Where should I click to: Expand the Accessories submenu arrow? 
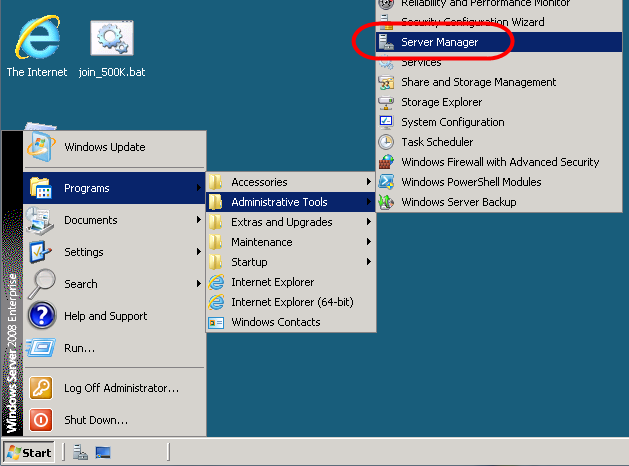[368, 182]
